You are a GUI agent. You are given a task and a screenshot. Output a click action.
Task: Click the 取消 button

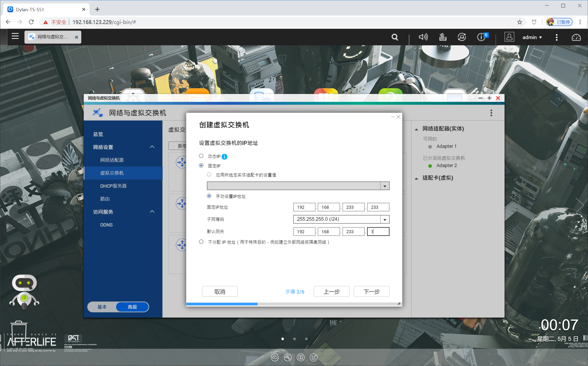220,291
